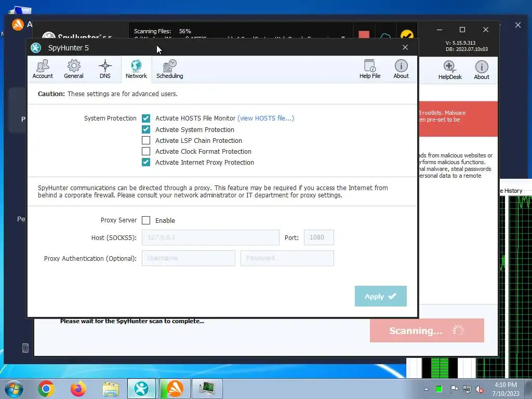Viewport: 532px width, 399px height.
Task: Click the SpyHunter logo in the settings title bar
Action: coord(36,48)
